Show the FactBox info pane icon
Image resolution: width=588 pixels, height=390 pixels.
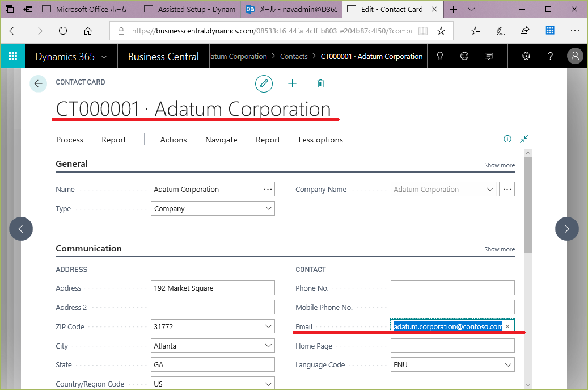click(507, 139)
